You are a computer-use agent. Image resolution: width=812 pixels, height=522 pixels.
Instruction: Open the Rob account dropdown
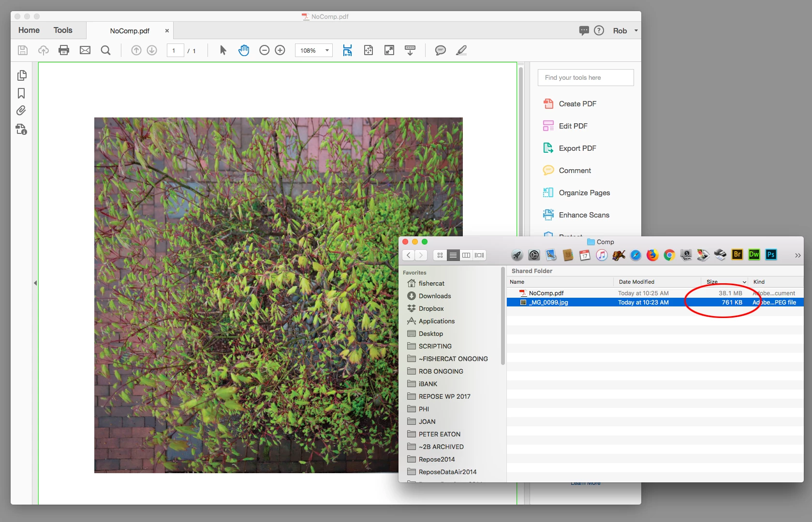pyautogui.click(x=625, y=30)
